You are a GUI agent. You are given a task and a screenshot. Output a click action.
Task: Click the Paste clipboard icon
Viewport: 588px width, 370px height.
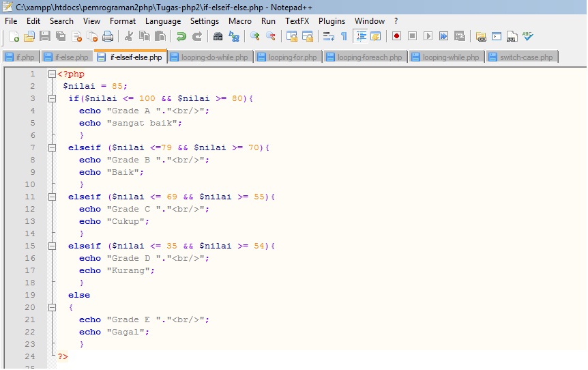[x=160, y=36]
